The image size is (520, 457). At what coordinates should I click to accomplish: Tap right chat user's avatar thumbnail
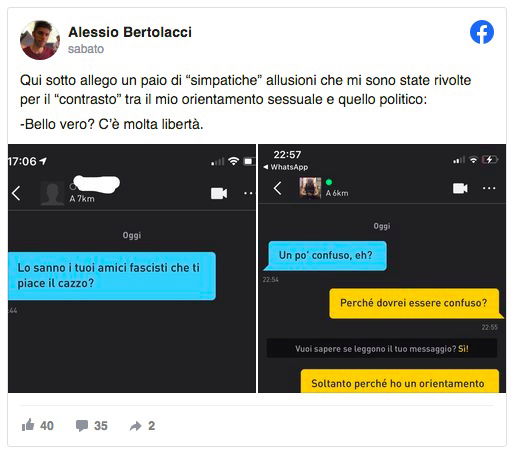coord(310,188)
